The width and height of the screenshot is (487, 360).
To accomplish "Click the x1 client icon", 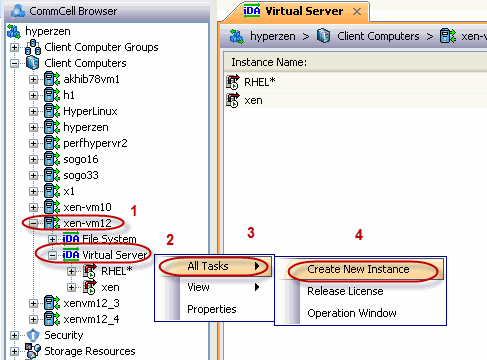I will click(52, 191).
